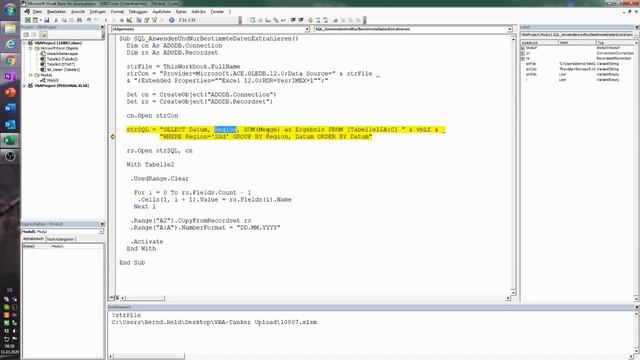Open Outlook from taskbar

[10, 124]
